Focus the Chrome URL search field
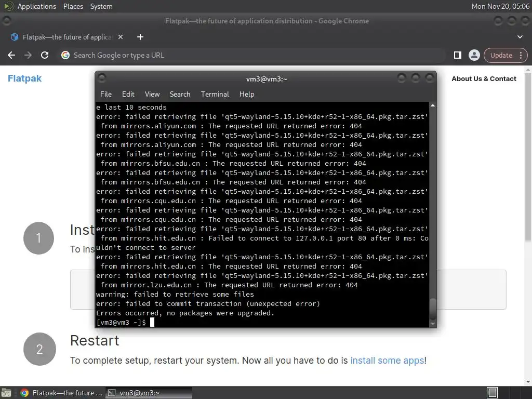The image size is (532, 399). [x=252, y=55]
